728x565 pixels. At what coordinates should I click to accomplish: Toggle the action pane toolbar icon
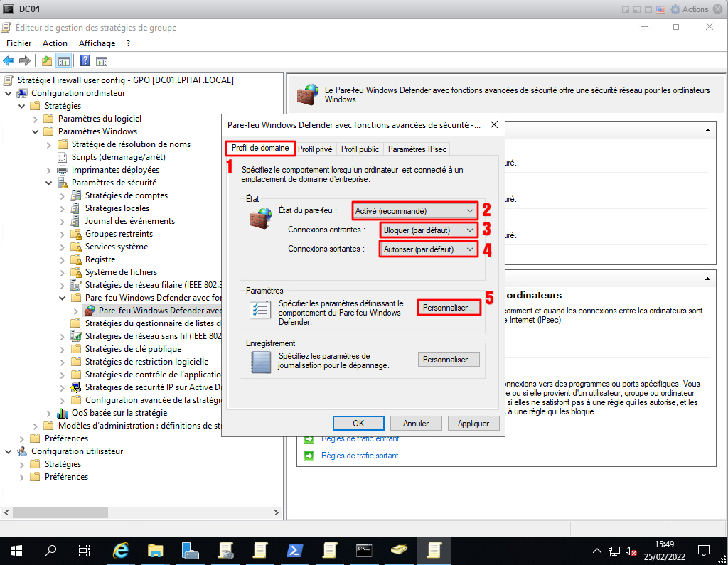pos(102,60)
